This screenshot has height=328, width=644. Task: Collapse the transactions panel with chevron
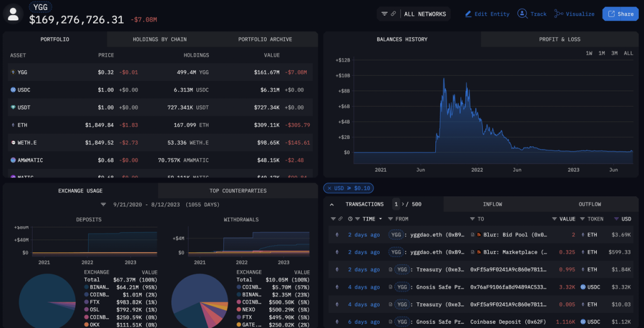coord(332,204)
